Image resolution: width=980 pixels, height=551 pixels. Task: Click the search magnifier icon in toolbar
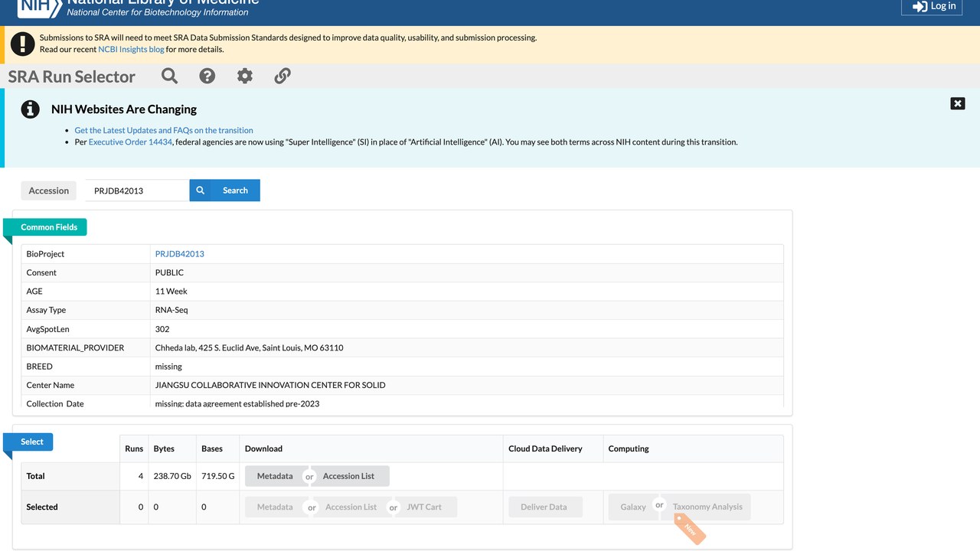click(x=170, y=76)
